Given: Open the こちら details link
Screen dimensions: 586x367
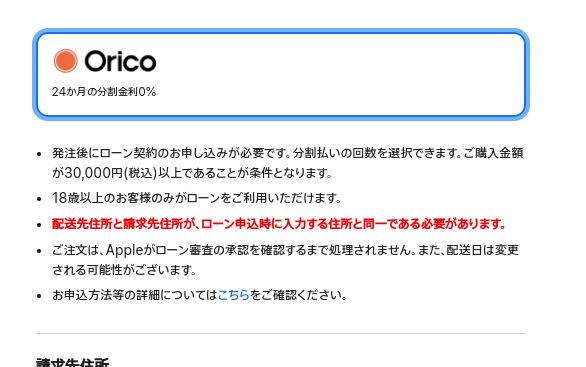Looking at the screenshot, I should click(x=234, y=295).
